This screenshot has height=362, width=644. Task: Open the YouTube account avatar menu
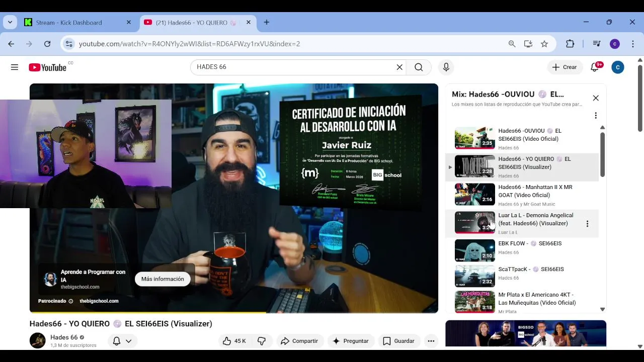pos(618,67)
